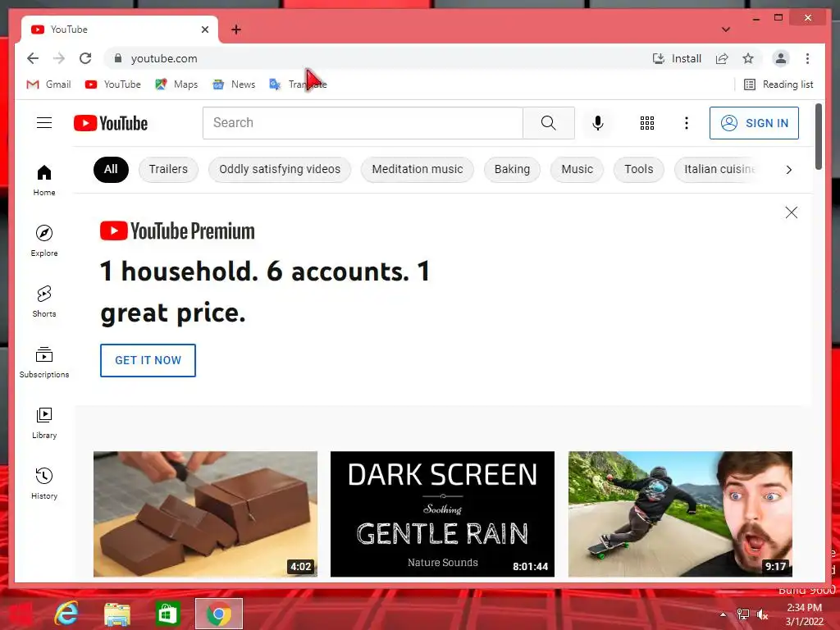
Task: Click the page vertical scrollbar thumb
Action: (x=818, y=137)
